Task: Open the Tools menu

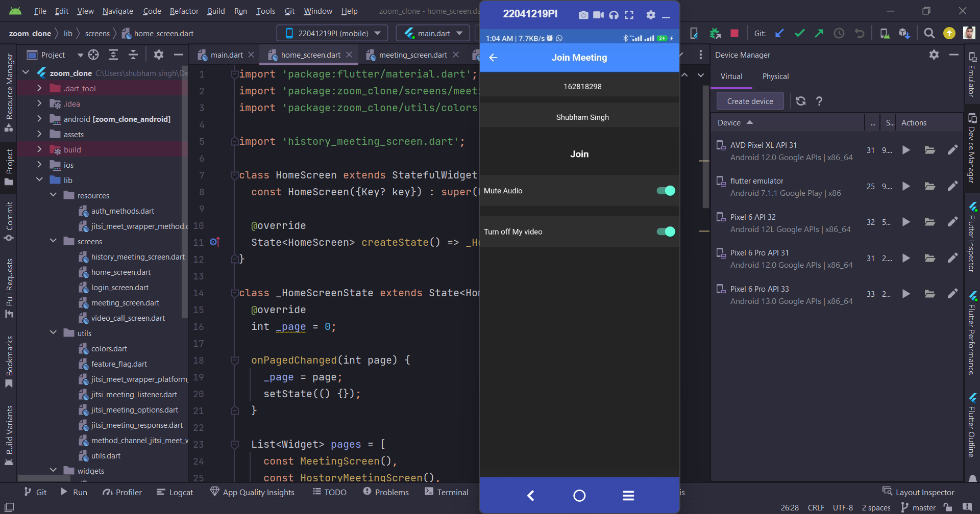Action: coord(265,11)
